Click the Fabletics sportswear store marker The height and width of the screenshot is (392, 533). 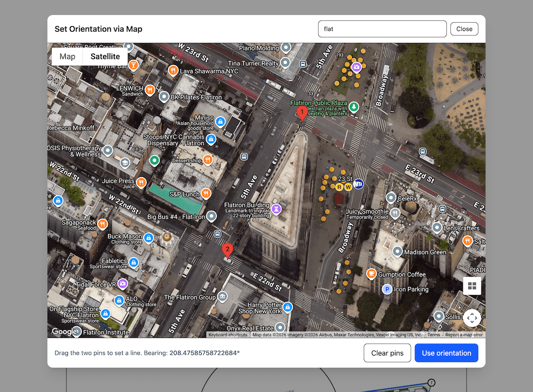coord(133,263)
